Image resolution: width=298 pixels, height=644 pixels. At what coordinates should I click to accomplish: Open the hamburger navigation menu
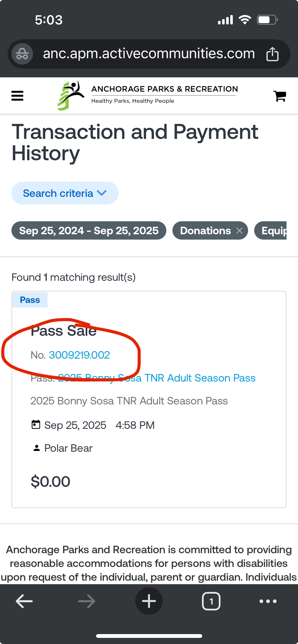point(17,96)
